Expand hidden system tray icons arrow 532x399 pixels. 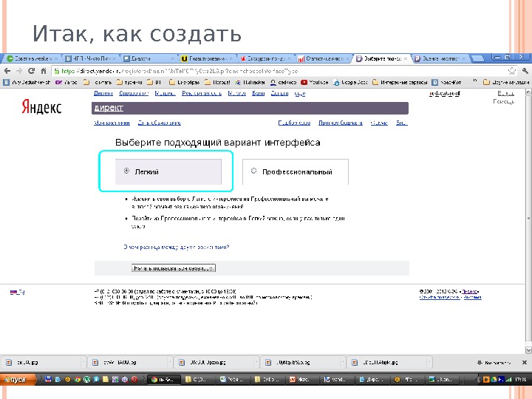(x=478, y=379)
